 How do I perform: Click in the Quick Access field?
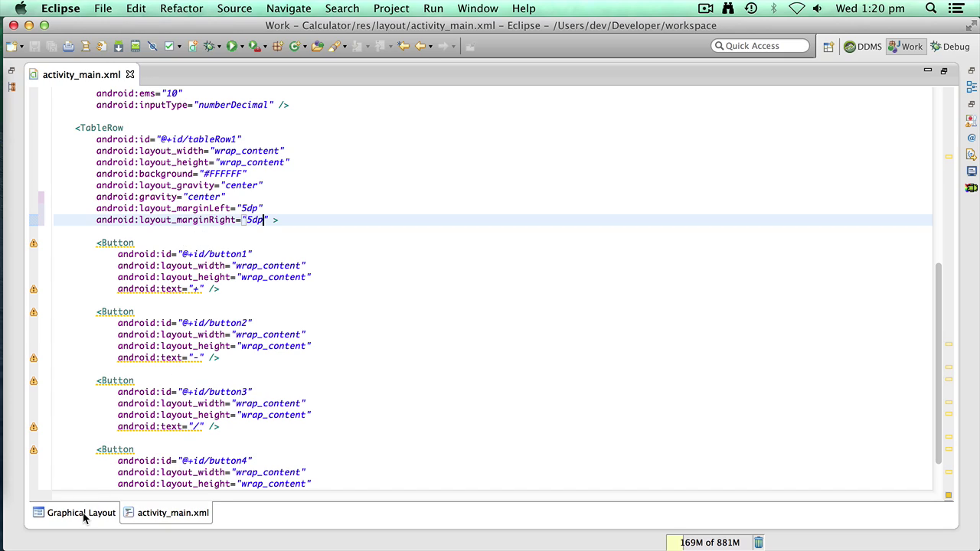pyautogui.click(x=759, y=46)
